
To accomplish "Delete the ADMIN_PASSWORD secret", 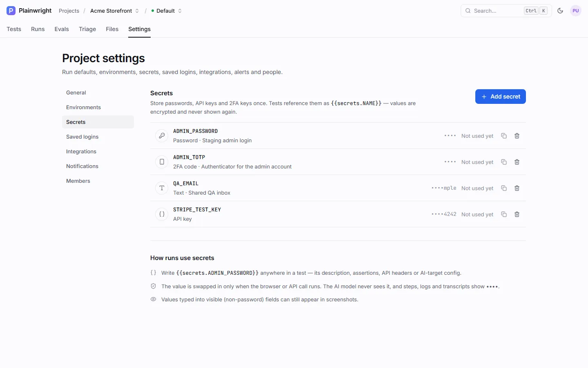I will click(517, 136).
